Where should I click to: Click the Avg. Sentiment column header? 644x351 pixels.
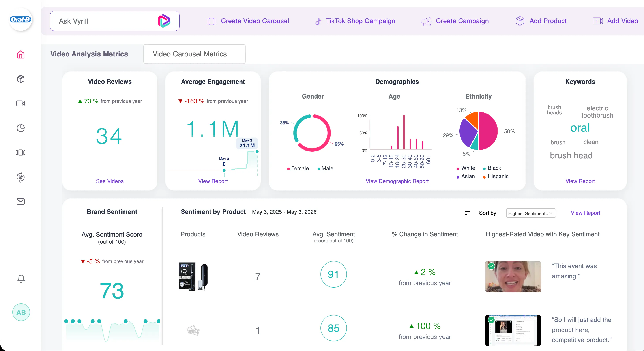(333, 237)
